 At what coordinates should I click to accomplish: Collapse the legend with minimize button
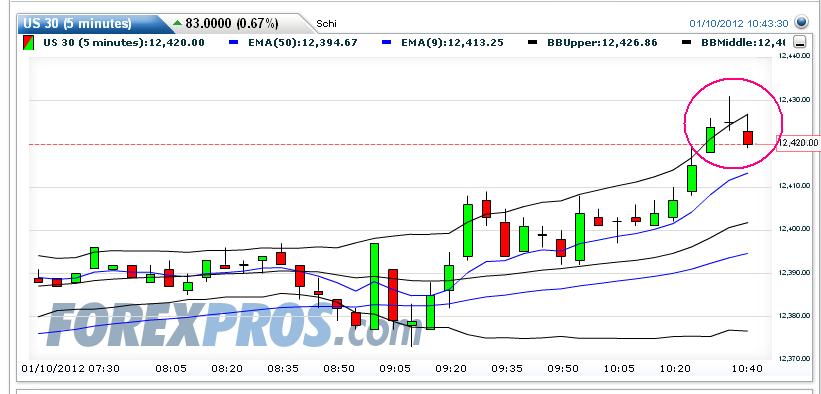click(799, 42)
